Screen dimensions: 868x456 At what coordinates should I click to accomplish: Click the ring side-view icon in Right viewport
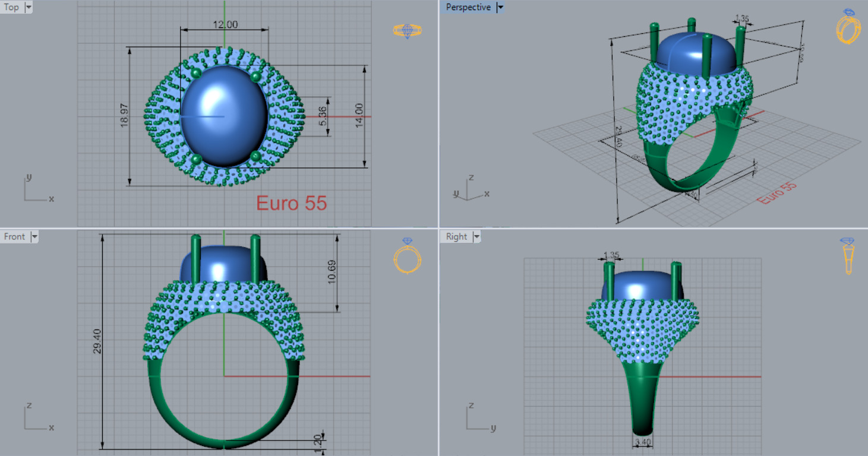[x=848, y=256]
